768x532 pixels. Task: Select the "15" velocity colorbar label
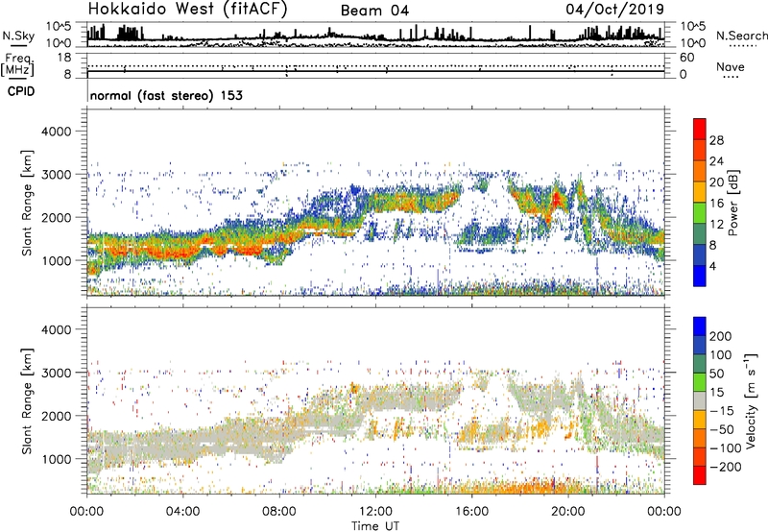pos(716,393)
